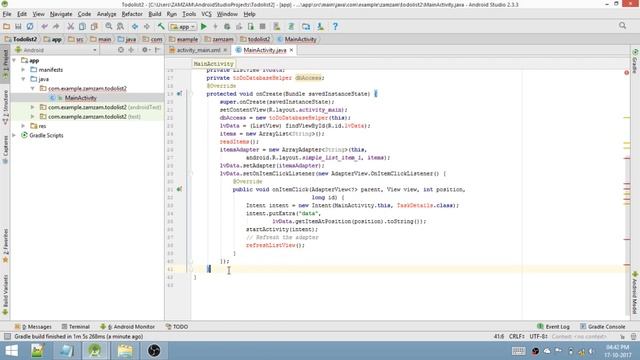This screenshot has width=640, height=360.
Task: Click the Make Project hammer icon
Action: 161,27
